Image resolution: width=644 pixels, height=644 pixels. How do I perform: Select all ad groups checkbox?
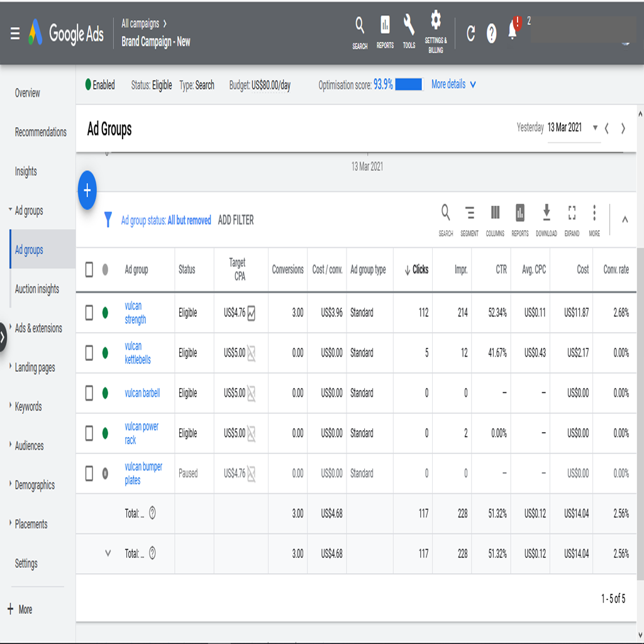click(x=89, y=269)
